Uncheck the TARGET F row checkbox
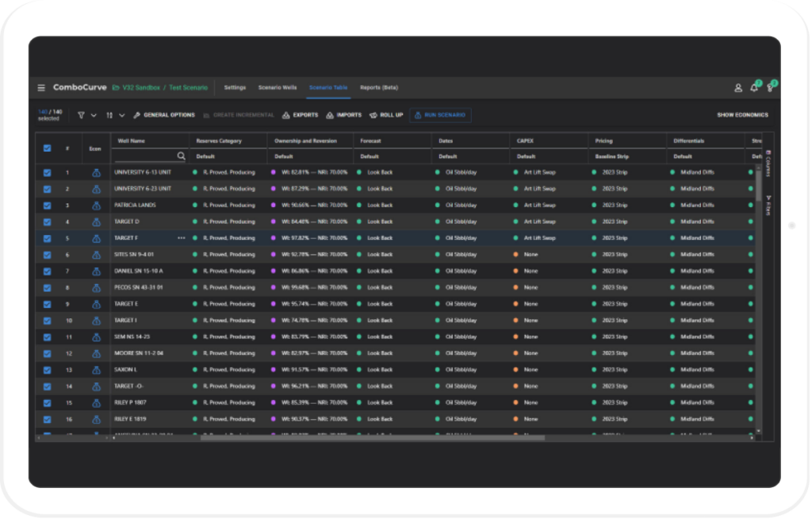Viewport: 812px width, 519px height. pyautogui.click(x=47, y=239)
